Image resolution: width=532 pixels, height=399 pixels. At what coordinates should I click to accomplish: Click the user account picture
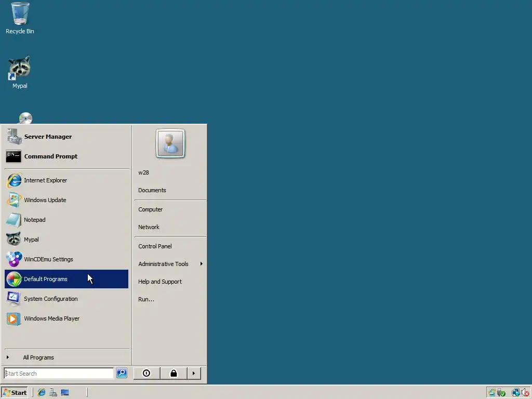[x=170, y=143]
